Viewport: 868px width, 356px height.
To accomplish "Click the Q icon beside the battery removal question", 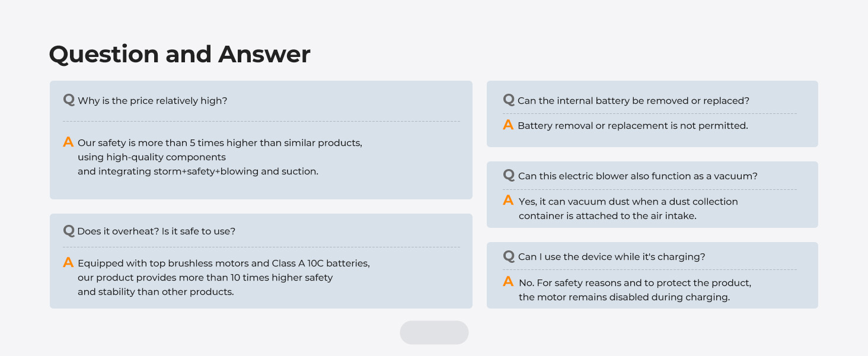I will (509, 100).
